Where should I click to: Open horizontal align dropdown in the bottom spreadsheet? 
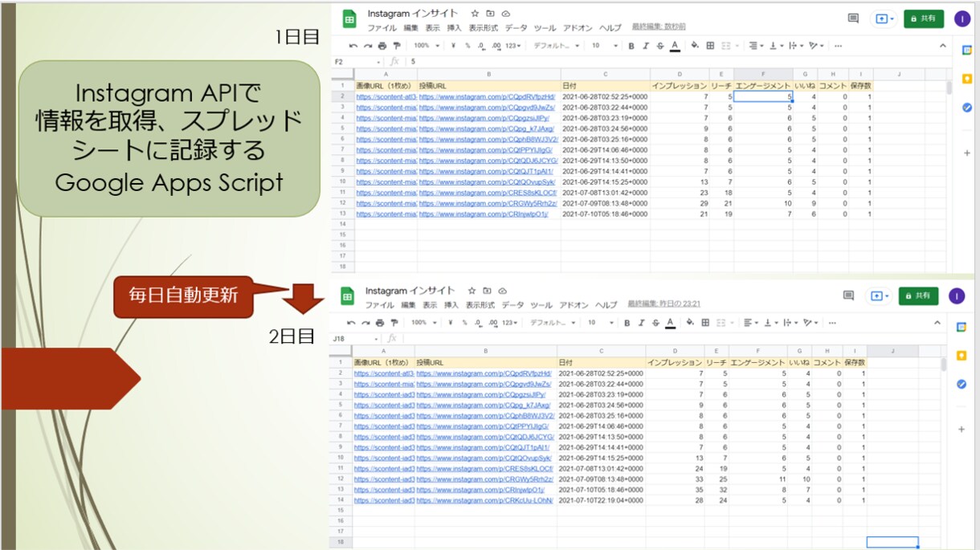pos(750,323)
